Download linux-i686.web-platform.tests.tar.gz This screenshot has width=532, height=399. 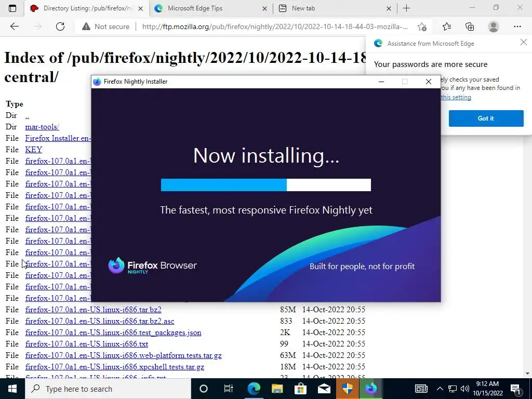pyautogui.click(x=123, y=355)
